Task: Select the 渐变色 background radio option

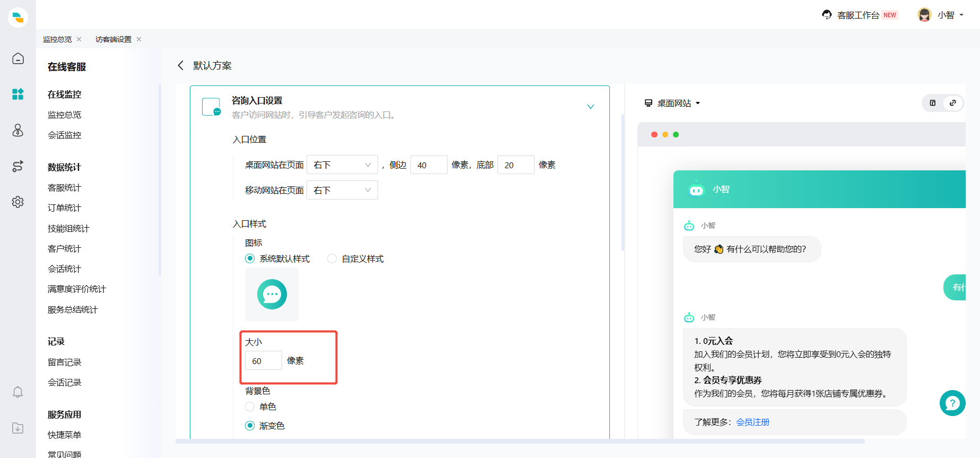Action: tap(250, 426)
